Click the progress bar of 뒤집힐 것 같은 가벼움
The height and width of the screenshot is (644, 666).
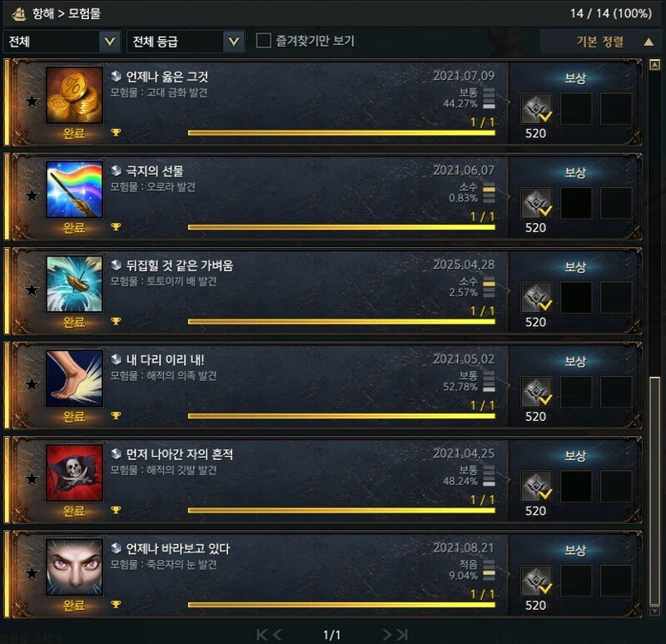coord(341,322)
